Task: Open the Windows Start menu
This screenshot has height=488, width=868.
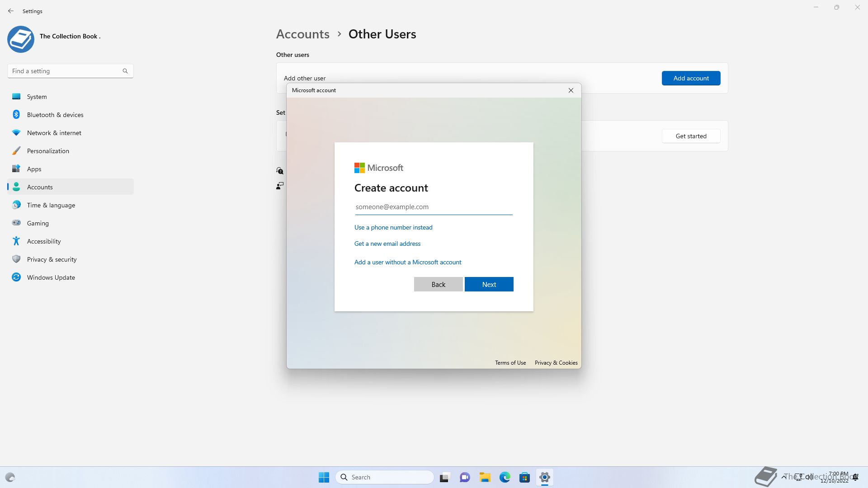Action: (324, 477)
